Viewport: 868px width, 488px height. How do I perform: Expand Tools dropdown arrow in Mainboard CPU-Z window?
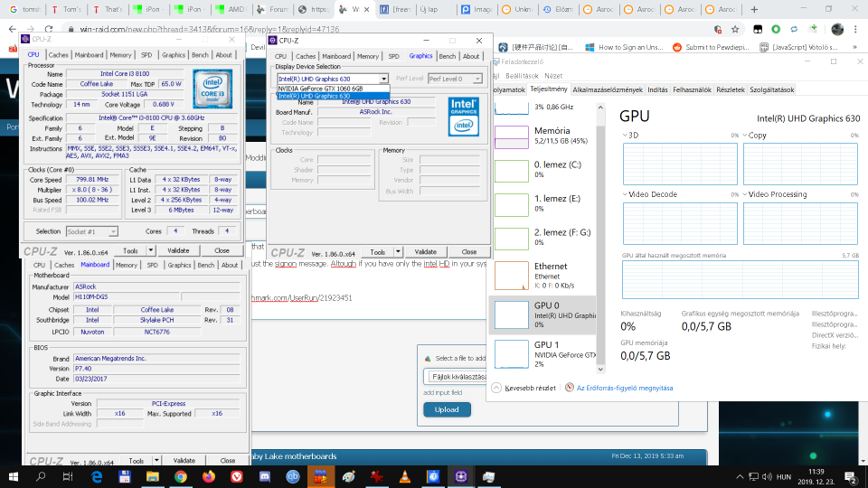coord(156,460)
